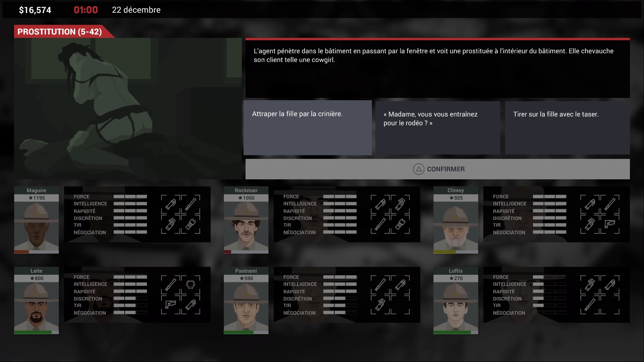Select Rockman's baton equipment icon
Viewport: 644px width, 362px height.
tap(380, 224)
